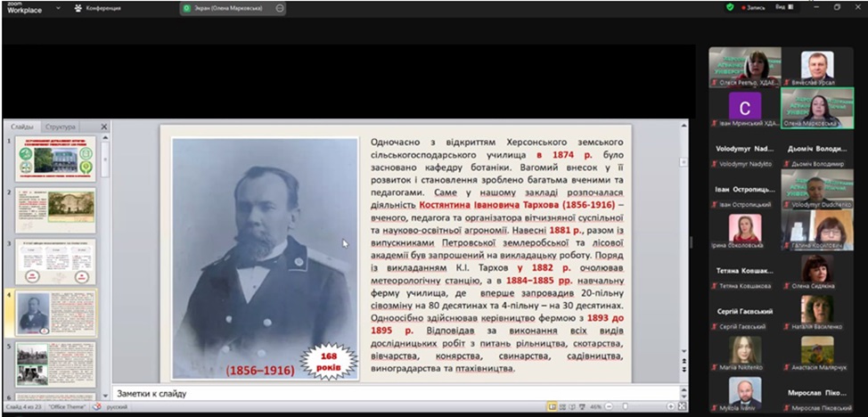Viewport: 868px width, 417px height.
Task: Select slide 2 thumbnail
Action: point(55,210)
